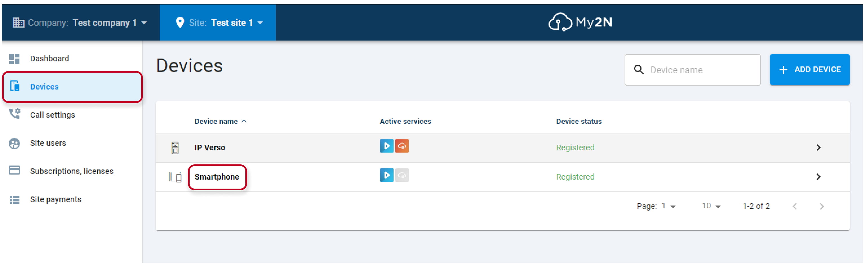Open the Company selector dropdown
Screen dimensions: 868x268
click(x=80, y=23)
